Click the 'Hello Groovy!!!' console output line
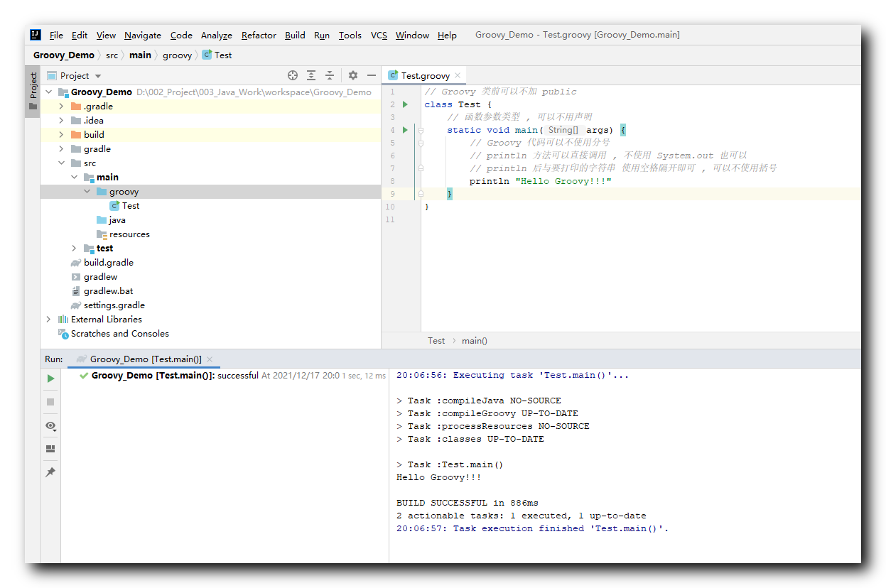 438,477
